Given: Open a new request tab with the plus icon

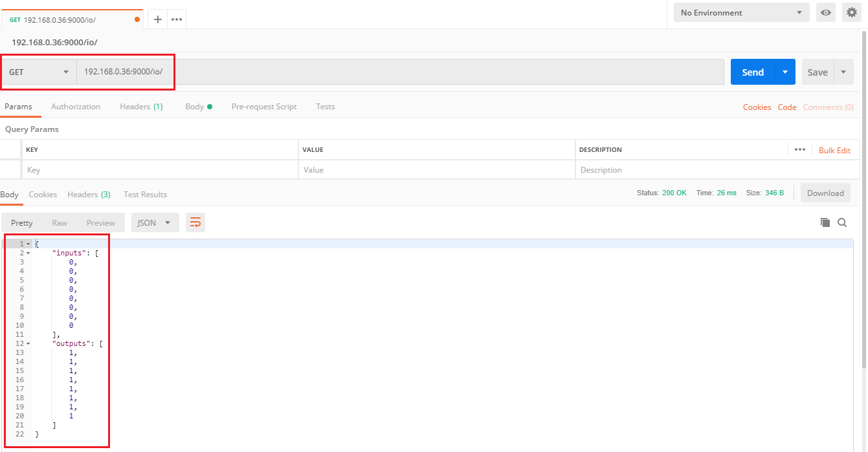Looking at the screenshot, I should tap(157, 19).
